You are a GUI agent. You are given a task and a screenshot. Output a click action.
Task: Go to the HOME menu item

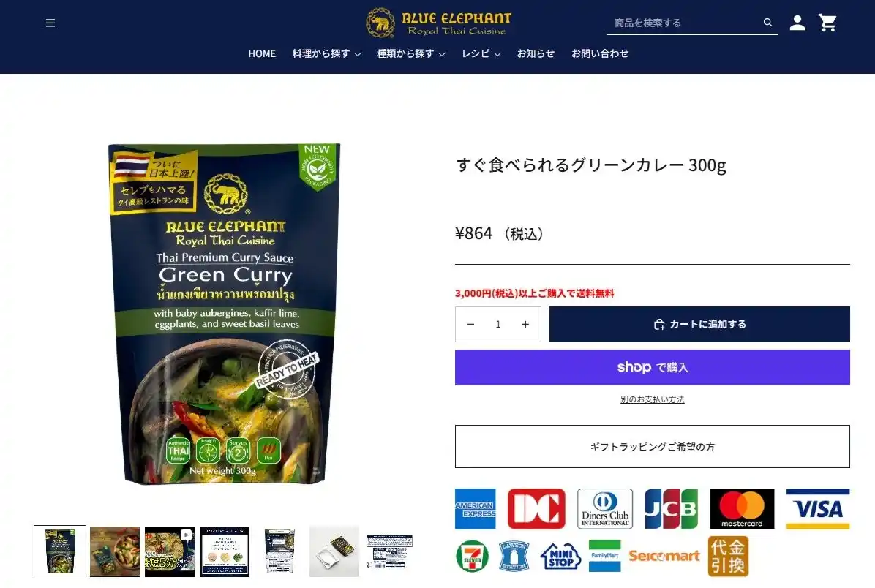click(262, 53)
